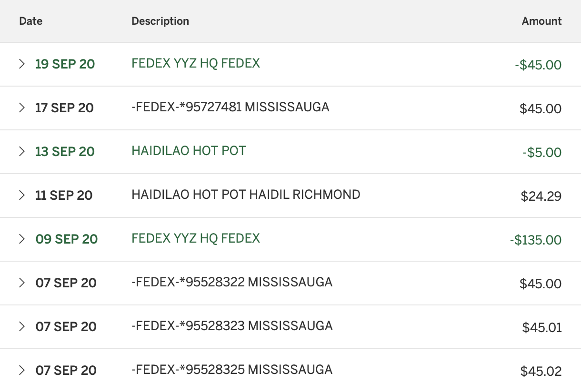Expand chevron for FEDEX *95528322 transaction
The height and width of the screenshot is (392, 581).
click(21, 283)
